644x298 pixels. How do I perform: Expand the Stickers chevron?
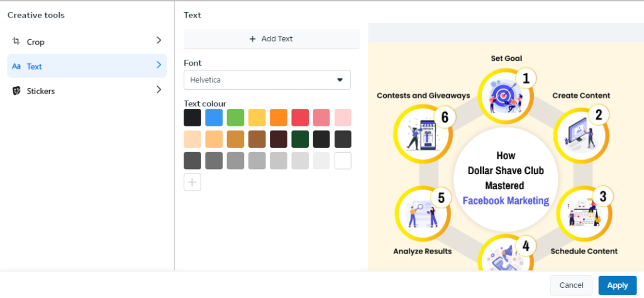pyautogui.click(x=159, y=89)
